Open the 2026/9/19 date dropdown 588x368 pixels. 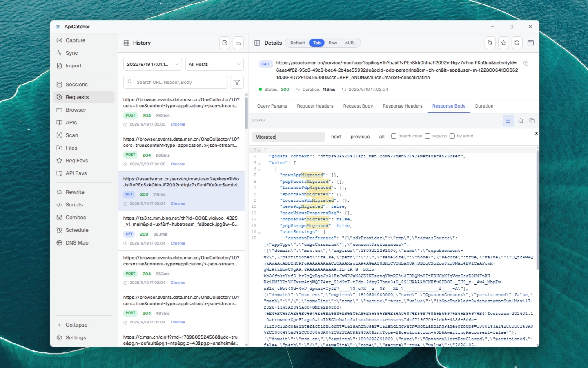[x=152, y=64]
